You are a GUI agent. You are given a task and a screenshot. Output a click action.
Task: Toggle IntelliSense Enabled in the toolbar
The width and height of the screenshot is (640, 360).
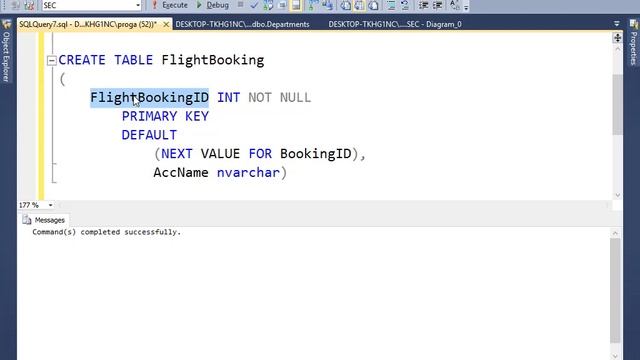[x=296, y=5]
